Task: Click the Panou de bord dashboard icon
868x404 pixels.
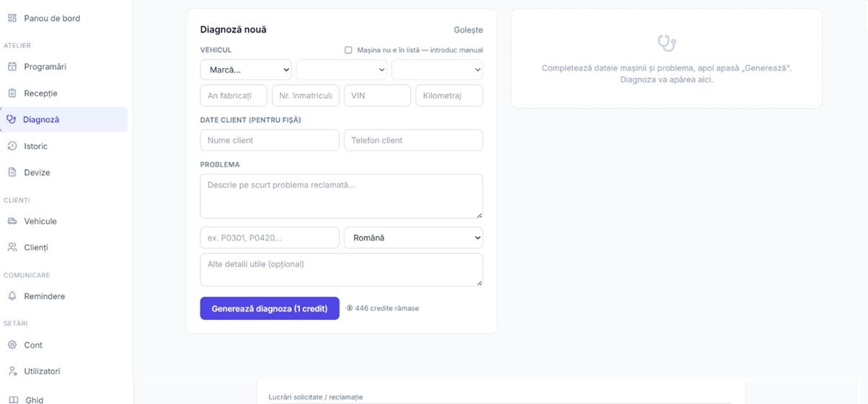Action: click(x=12, y=18)
